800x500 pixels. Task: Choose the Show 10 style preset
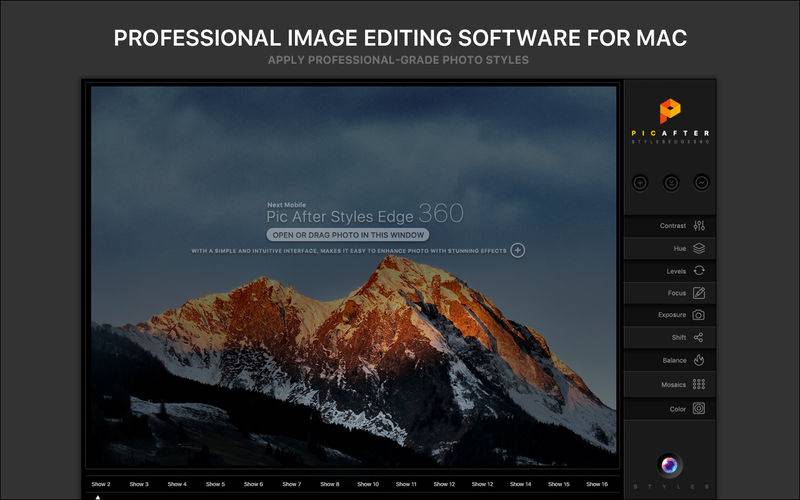(x=368, y=484)
